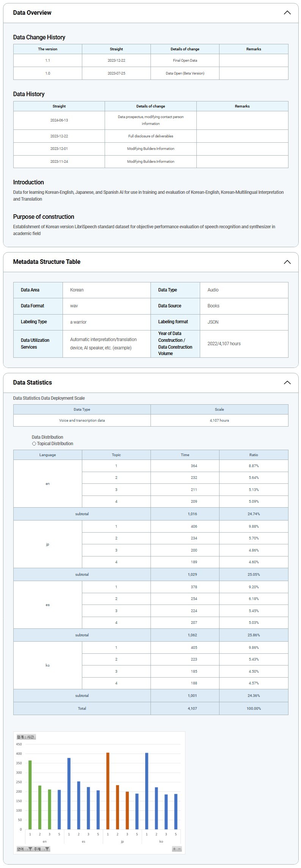Viewport: 301px width, 868px height.
Task: Collapse the Metadata Structure Table chevron
Action: [x=287, y=262]
